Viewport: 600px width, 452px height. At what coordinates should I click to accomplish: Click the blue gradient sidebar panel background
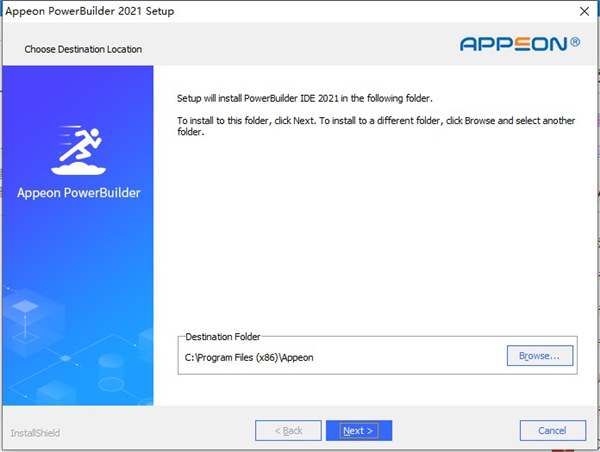click(78, 250)
